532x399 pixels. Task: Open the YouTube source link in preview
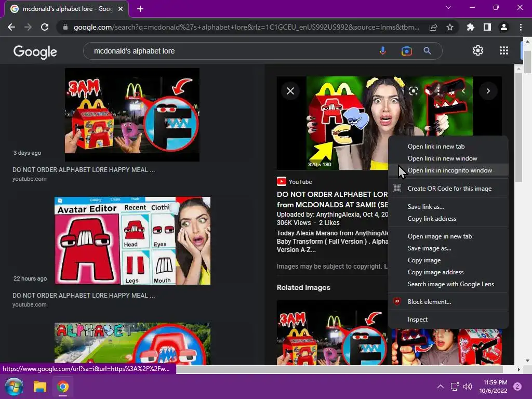pyautogui.click(x=295, y=182)
